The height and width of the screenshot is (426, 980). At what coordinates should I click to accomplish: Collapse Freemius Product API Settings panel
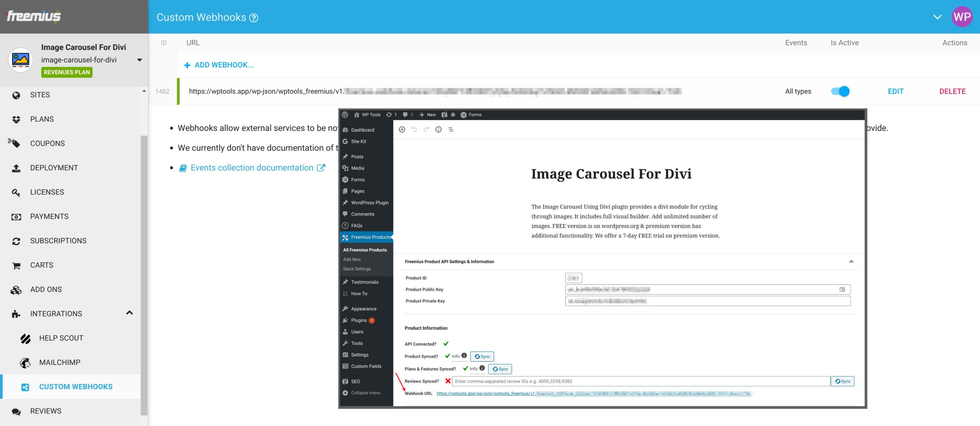(851, 262)
